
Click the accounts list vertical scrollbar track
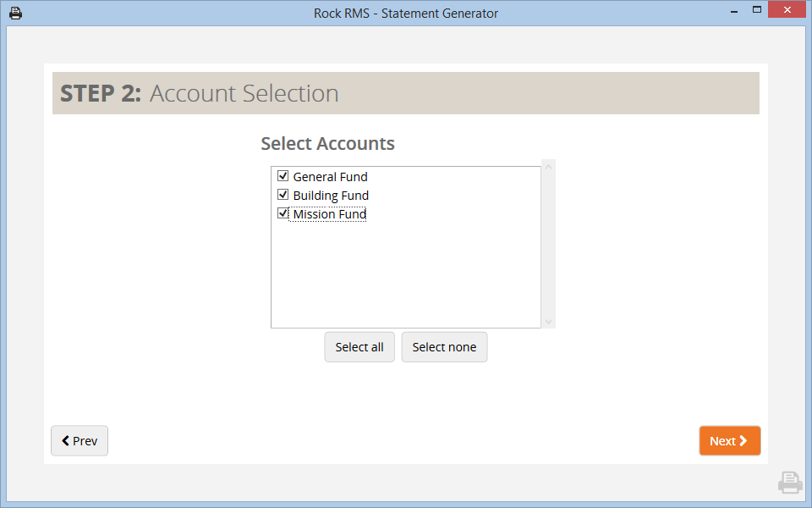click(x=548, y=244)
